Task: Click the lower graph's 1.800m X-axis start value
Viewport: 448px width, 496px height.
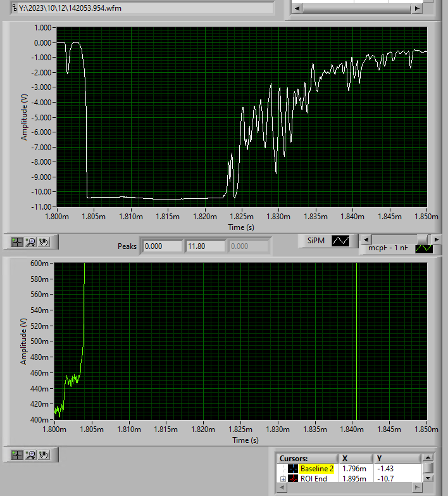Action: click(x=54, y=429)
